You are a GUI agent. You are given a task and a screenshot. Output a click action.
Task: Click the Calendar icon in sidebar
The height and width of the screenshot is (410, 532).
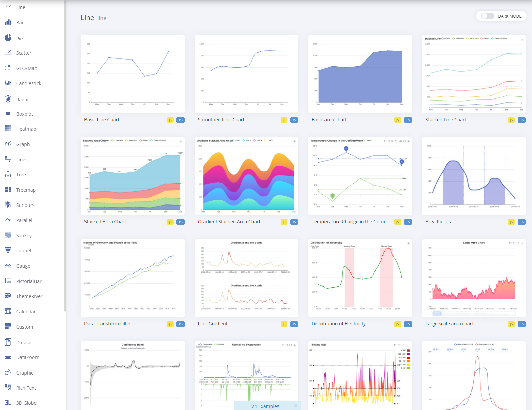click(x=8, y=311)
